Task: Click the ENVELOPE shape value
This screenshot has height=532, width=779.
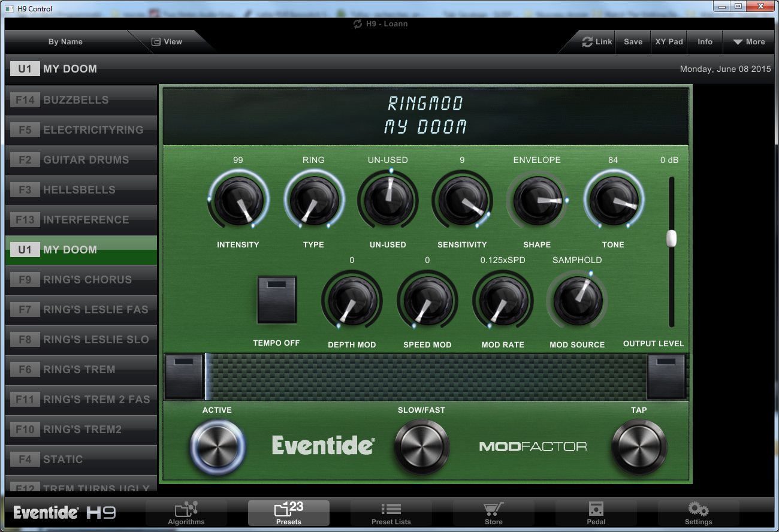Action: point(537,160)
